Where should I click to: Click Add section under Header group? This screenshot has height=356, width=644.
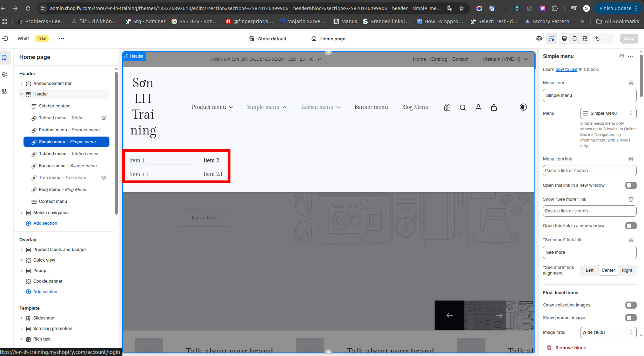[41, 223]
